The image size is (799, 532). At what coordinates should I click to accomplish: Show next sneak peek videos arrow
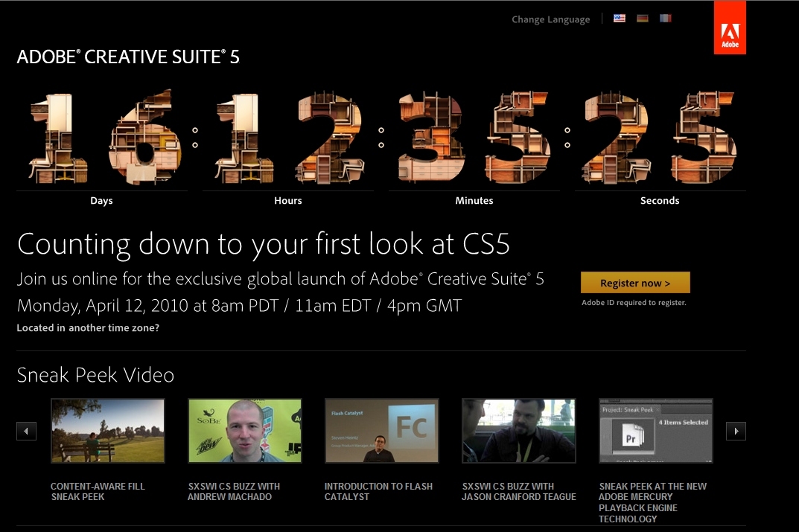[736, 432]
